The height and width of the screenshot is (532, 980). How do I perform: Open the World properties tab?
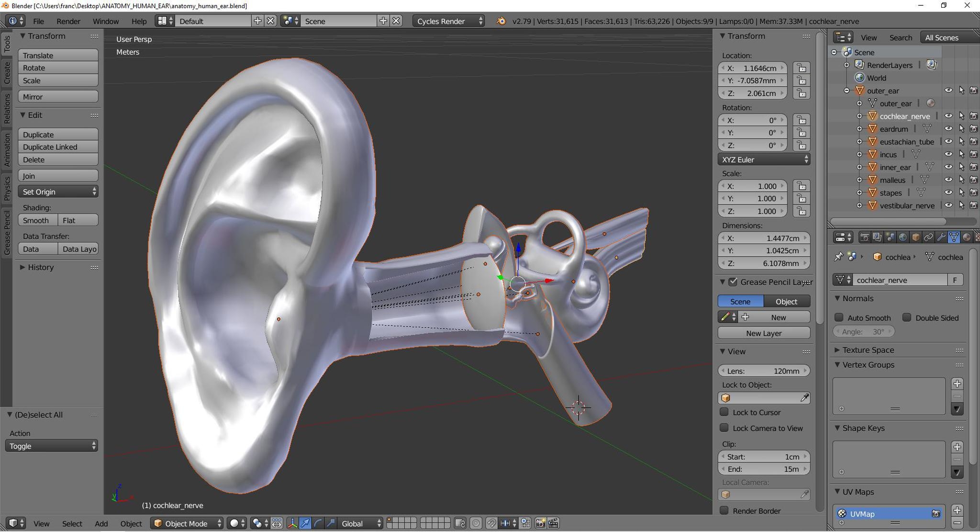pyautogui.click(x=903, y=237)
